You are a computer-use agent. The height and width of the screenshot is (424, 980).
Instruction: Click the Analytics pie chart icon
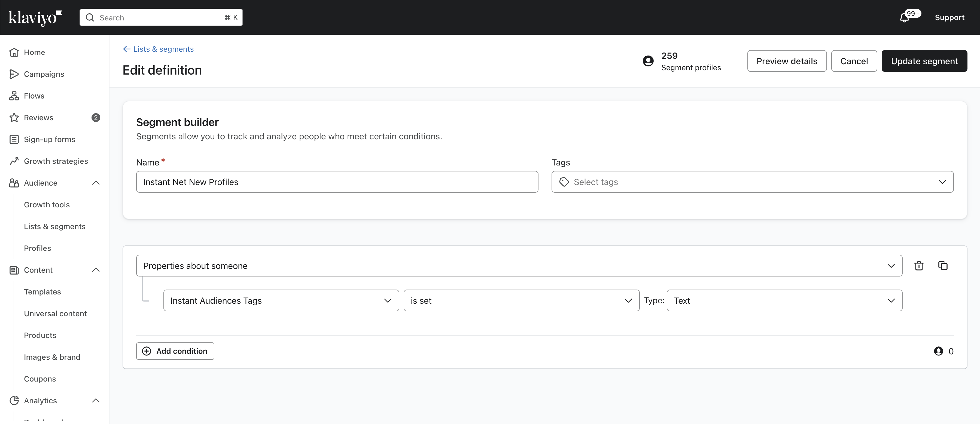click(14, 400)
